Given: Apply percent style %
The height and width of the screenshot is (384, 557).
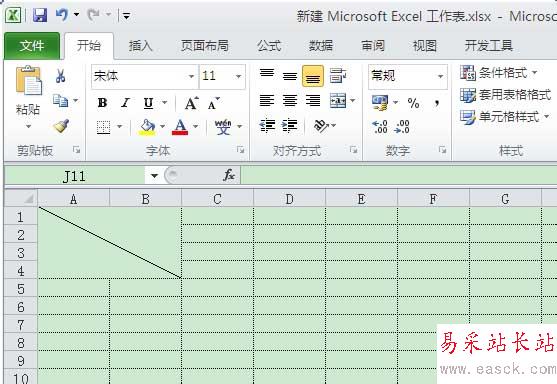Looking at the screenshot, I should (x=413, y=103).
